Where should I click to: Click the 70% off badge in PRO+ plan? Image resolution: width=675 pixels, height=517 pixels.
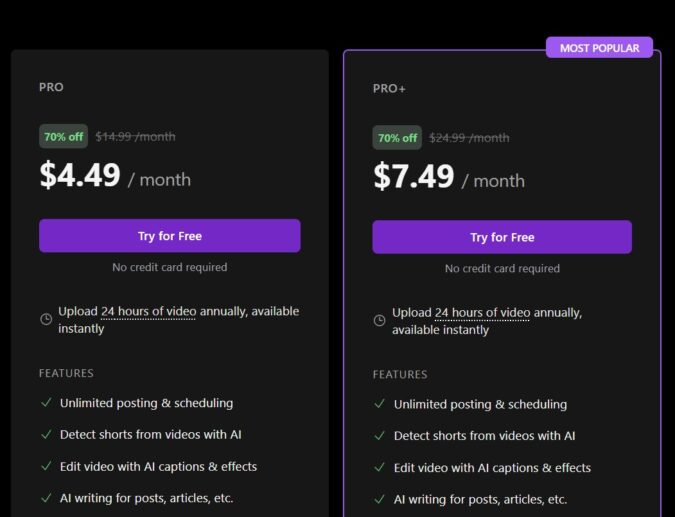coord(397,138)
